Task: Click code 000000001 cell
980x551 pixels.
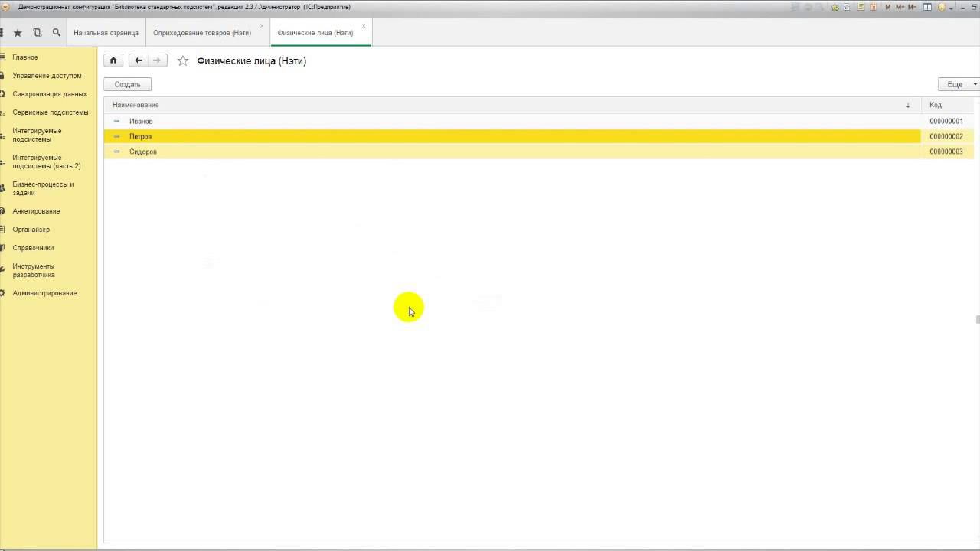Action: [x=946, y=121]
